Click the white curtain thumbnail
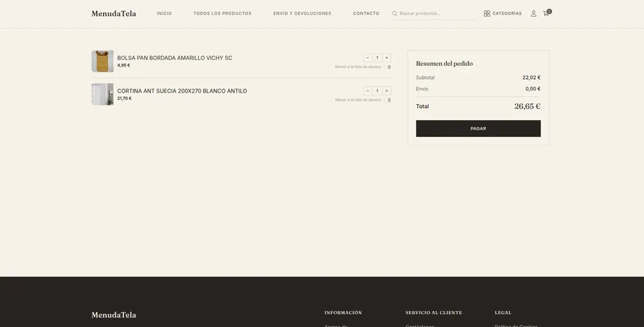This screenshot has width=644, height=327. [x=102, y=95]
